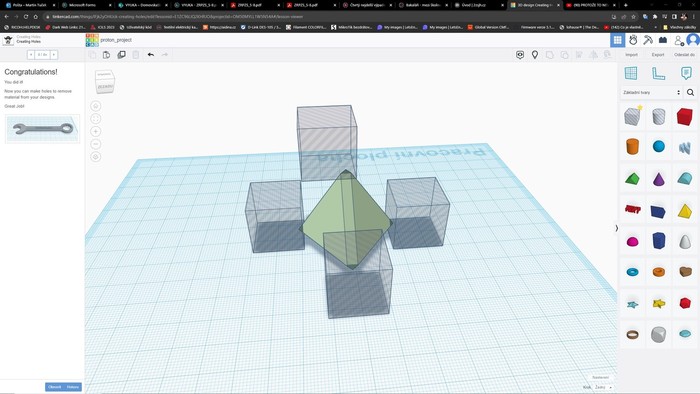
Task: Select the purple Cone shape
Action: tap(658, 179)
